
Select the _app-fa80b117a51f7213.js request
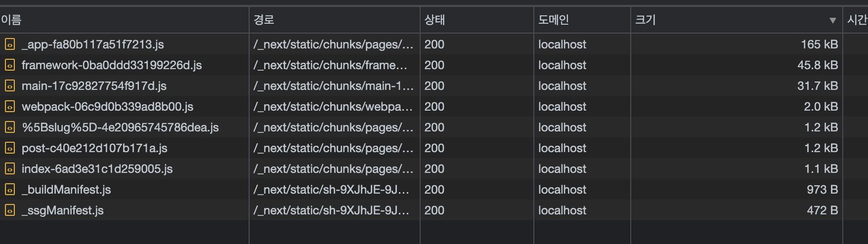coord(93,44)
